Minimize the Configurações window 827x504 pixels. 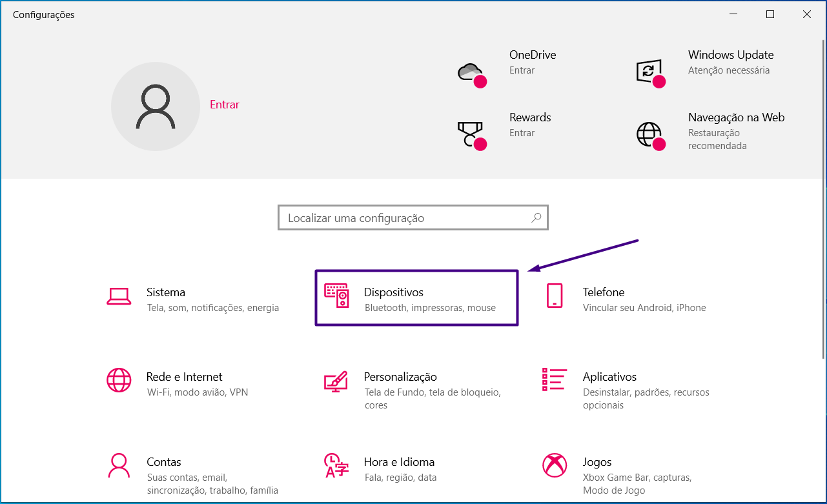pyautogui.click(x=733, y=14)
